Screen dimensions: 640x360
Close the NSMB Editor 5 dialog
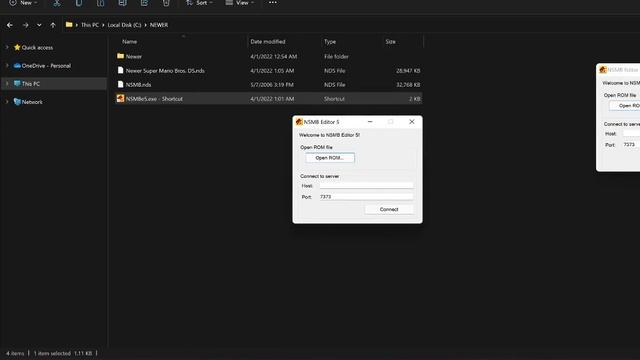pos(411,122)
